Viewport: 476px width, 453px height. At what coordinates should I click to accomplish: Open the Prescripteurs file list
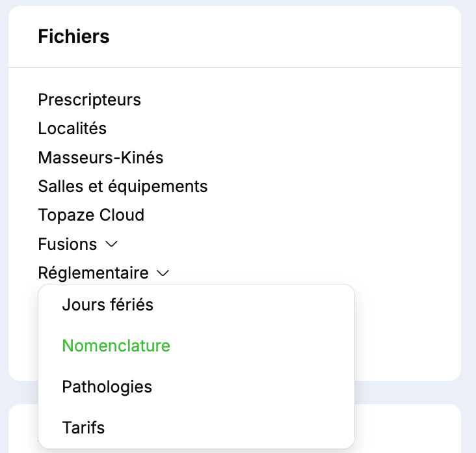pos(89,100)
